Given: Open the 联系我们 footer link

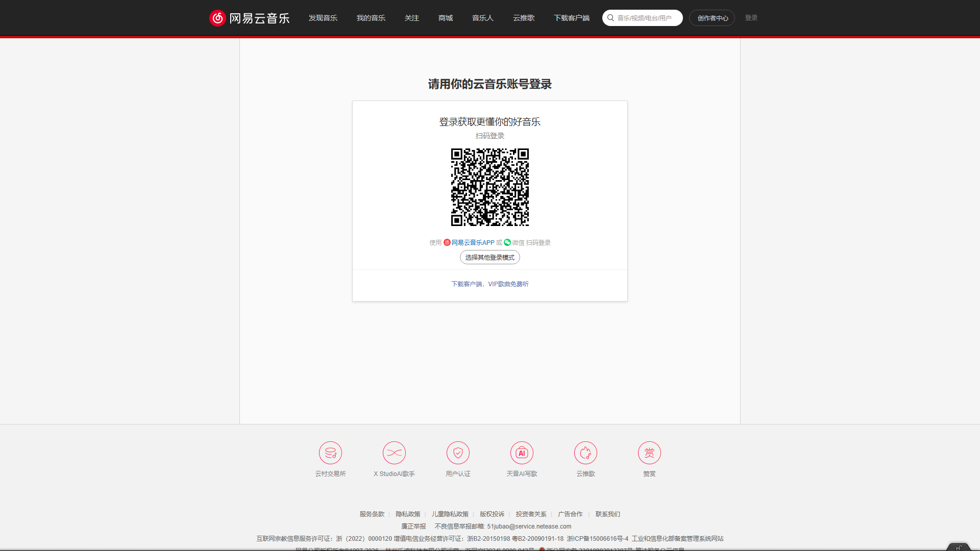Looking at the screenshot, I should click(x=608, y=514).
